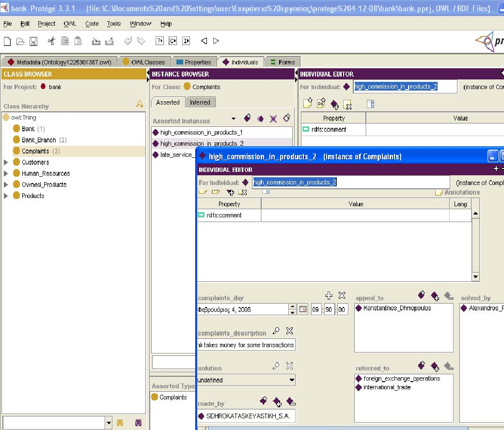
Task: Click the forward navigation triangle icon
Action: [x=216, y=41]
